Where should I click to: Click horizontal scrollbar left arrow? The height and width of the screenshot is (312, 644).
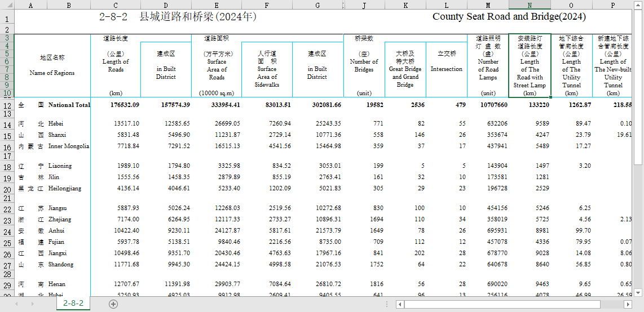(x=400, y=304)
